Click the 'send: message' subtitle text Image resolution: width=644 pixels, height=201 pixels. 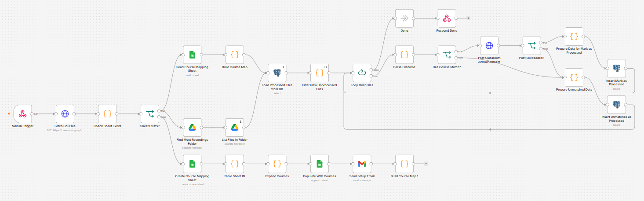tap(362, 180)
